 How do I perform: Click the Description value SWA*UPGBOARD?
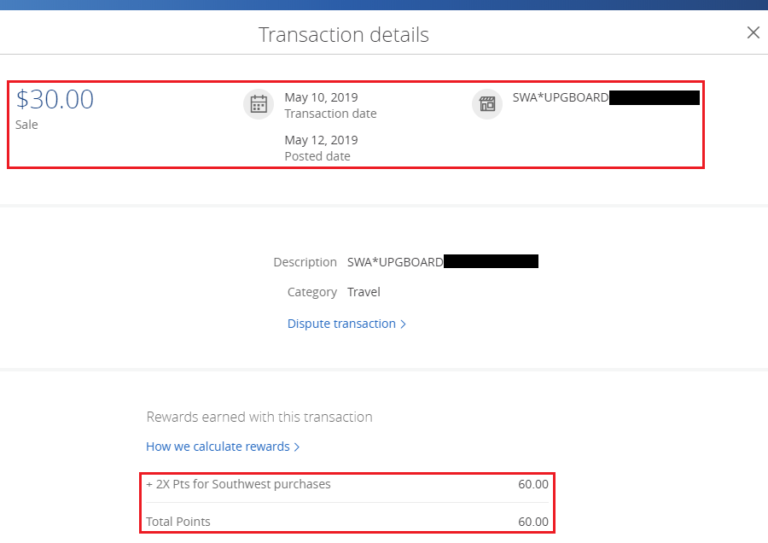click(x=395, y=262)
